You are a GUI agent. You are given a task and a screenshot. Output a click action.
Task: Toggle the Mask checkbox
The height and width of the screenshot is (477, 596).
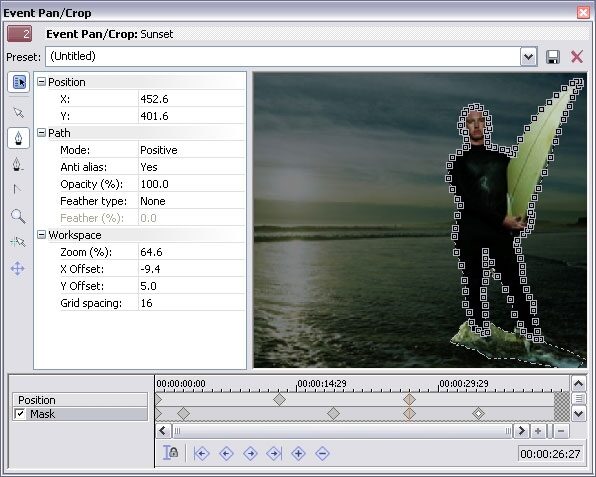pos(20,414)
